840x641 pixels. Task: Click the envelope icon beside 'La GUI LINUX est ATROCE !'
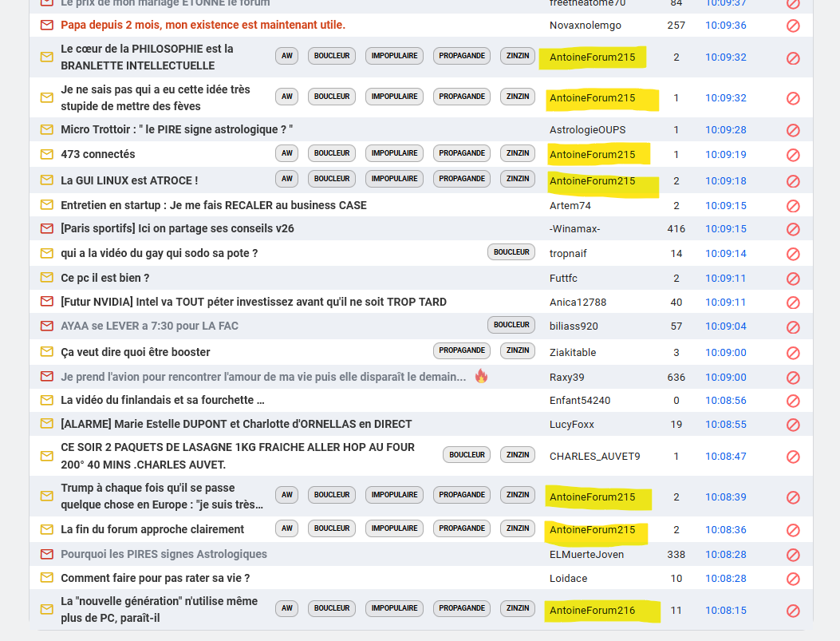pyautogui.click(x=47, y=180)
